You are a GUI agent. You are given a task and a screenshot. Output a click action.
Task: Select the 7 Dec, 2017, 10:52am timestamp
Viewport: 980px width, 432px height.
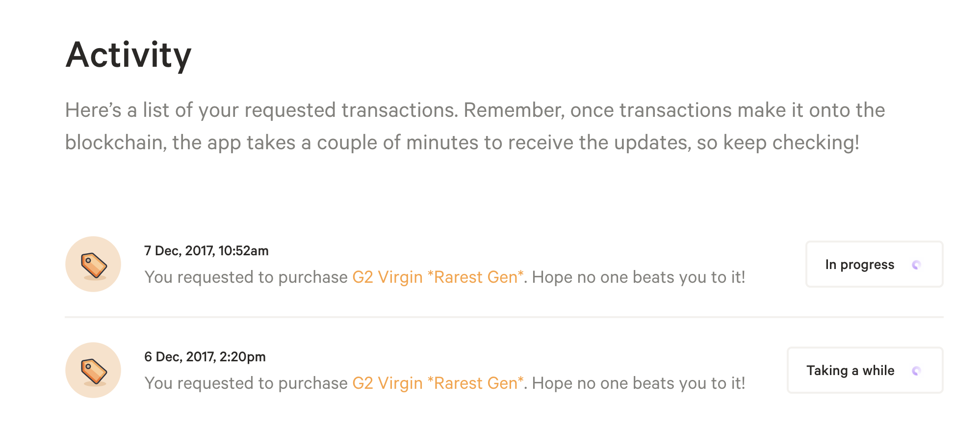pyautogui.click(x=206, y=251)
